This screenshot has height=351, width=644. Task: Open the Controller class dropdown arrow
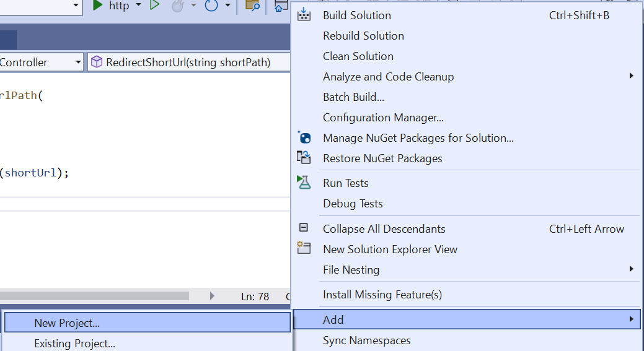click(x=78, y=63)
